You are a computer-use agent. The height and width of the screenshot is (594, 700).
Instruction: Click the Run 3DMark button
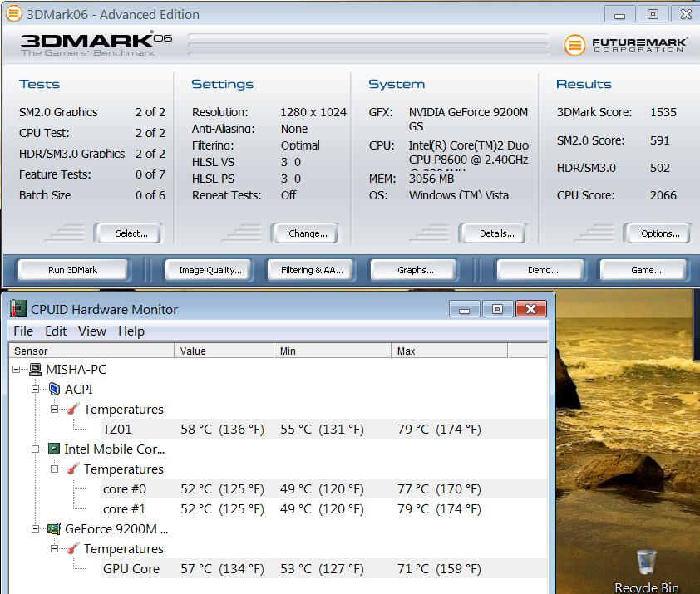coord(72,270)
